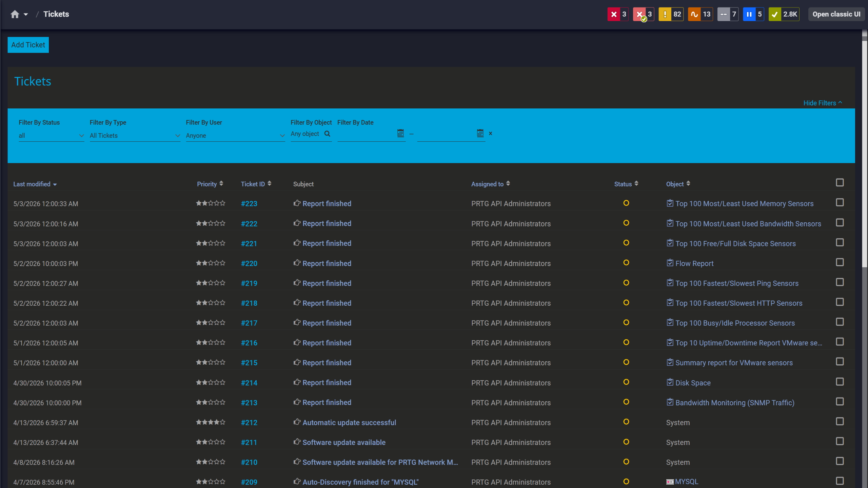Sort by Ticket ID column header
868x488 pixels.
pyautogui.click(x=256, y=184)
